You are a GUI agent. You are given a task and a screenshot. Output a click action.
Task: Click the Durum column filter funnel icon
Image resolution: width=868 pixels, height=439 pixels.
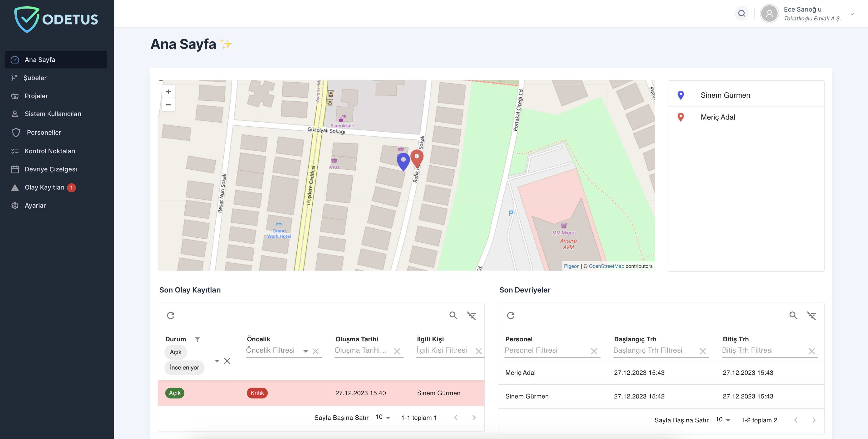[x=197, y=339]
